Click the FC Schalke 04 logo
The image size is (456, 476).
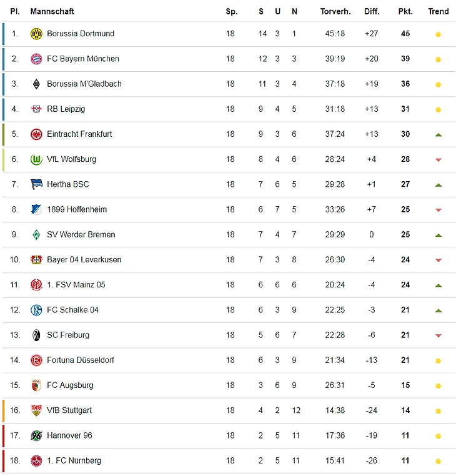pos(36,310)
